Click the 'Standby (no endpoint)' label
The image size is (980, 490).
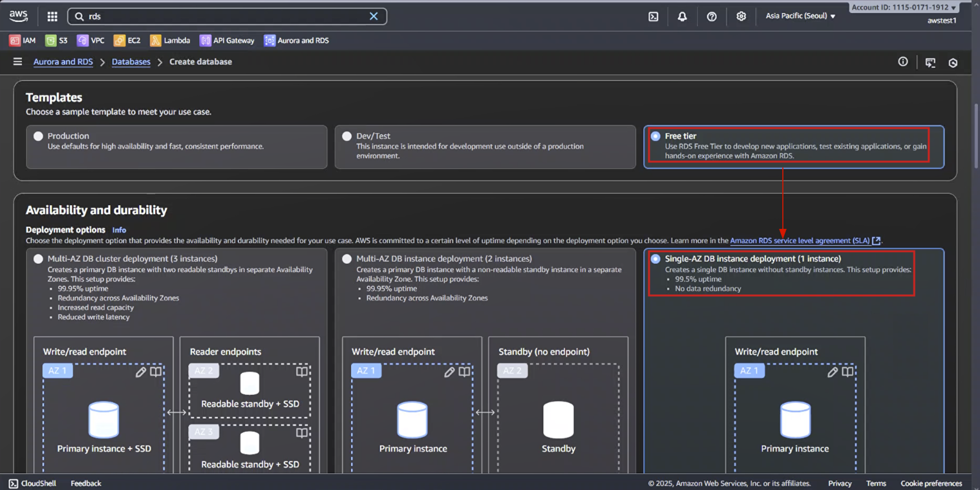(x=544, y=352)
